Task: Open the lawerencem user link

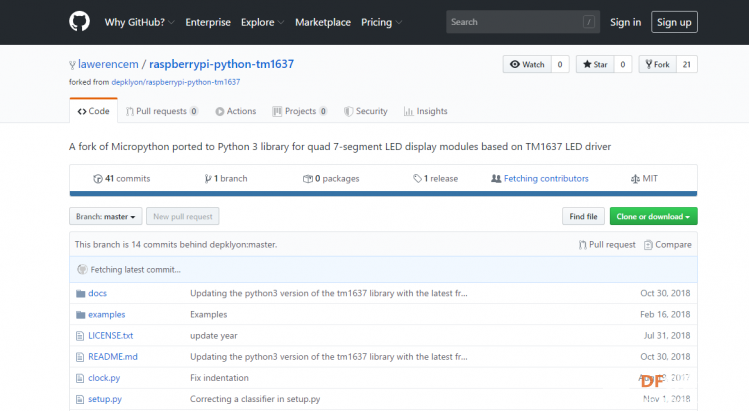Action: [x=108, y=64]
